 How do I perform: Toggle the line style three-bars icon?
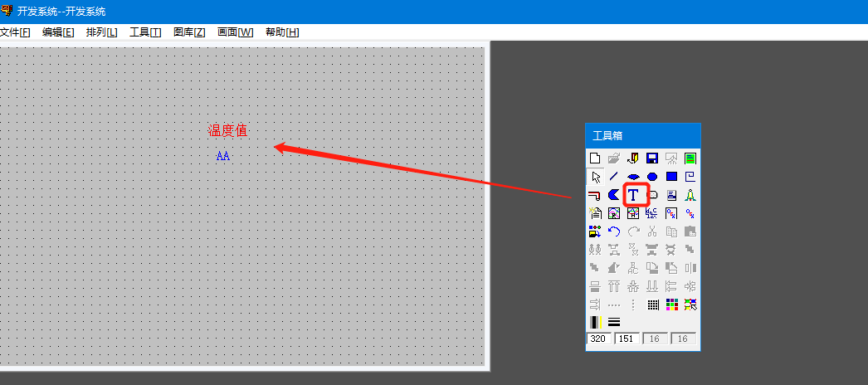tap(614, 322)
